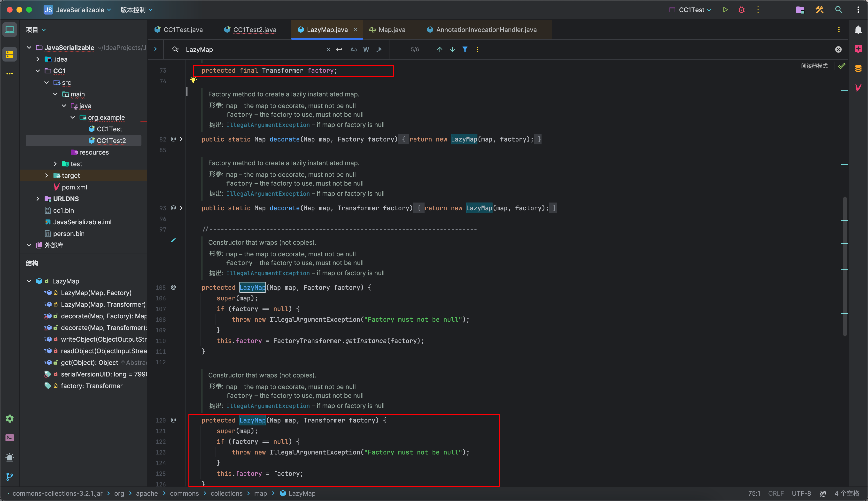
Task: Click IllegalArgumentException doc link above line 82
Action: coord(268,125)
